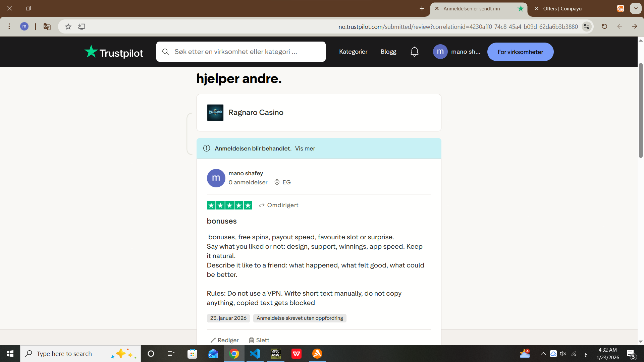Open the Google Translate page icon
The width and height of the screenshot is (644, 362).
tap(47, 26)
